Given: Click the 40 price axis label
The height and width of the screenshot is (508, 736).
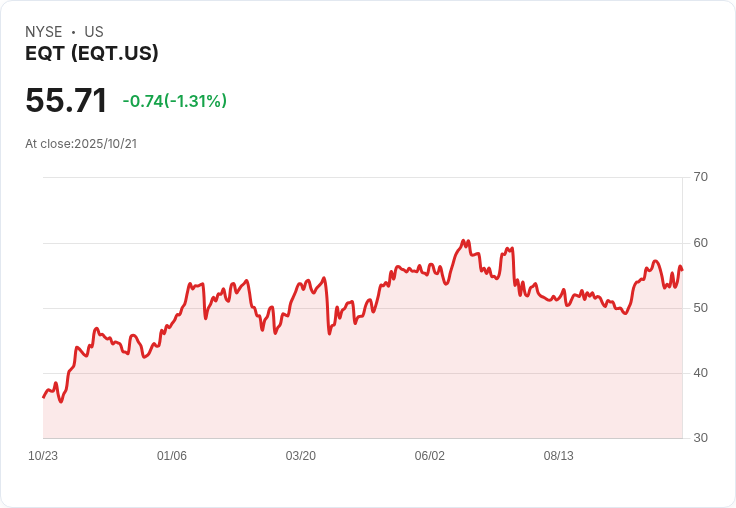Looking at the screenshot, I should pos(700,373).
